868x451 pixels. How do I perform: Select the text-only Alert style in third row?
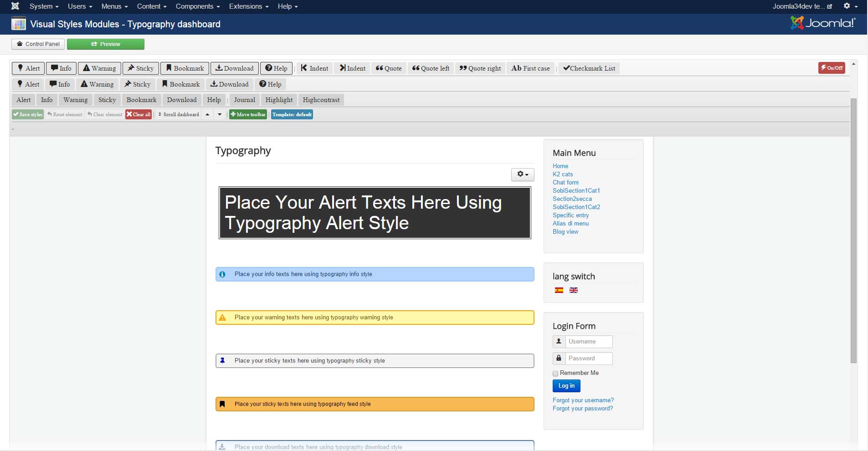click(x=24, y=100)
